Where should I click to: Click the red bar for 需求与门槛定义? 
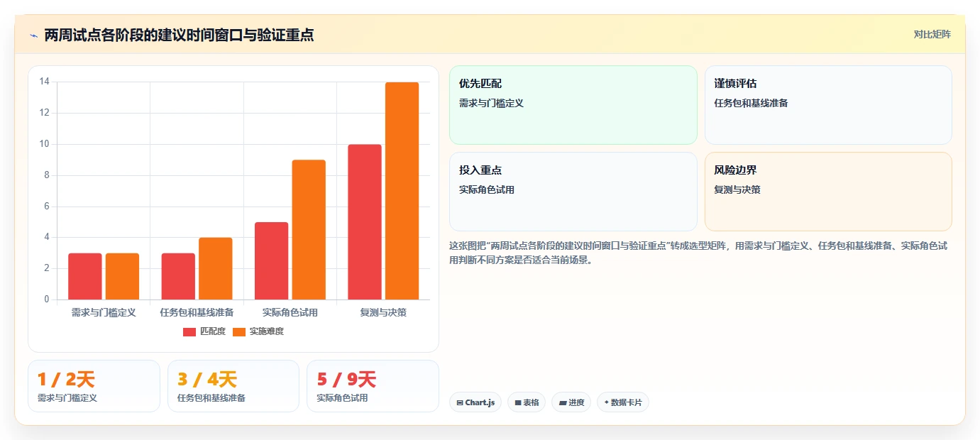coord(85,276)
